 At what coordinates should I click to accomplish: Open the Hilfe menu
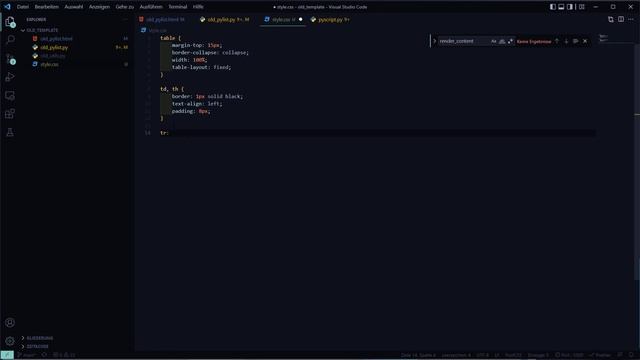[x=198, y=7]
